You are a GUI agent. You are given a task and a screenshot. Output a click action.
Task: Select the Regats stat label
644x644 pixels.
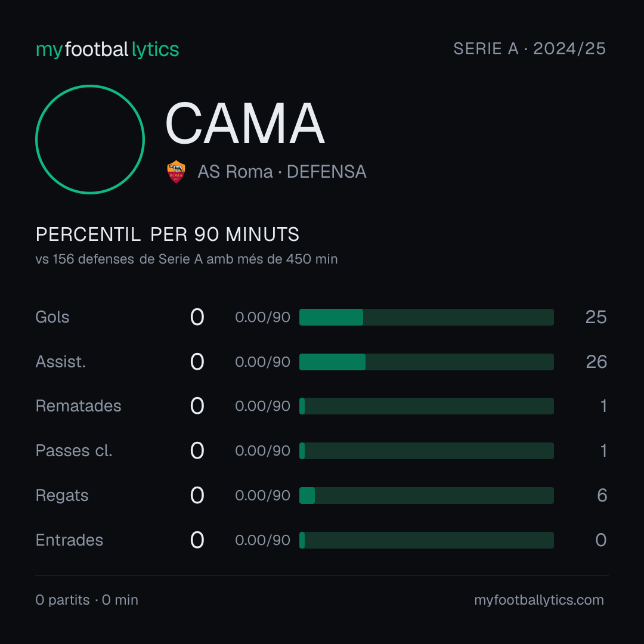pyautogui.click(x=62, y=496)
